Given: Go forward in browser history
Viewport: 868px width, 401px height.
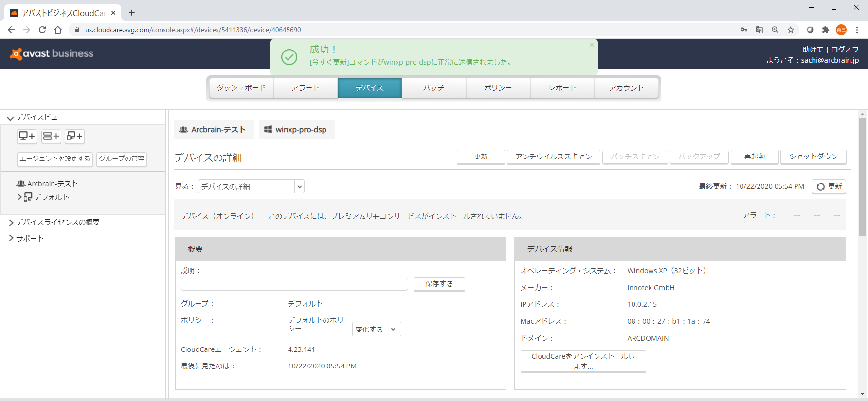Looking at the screenshot, I should click(27, 30).
